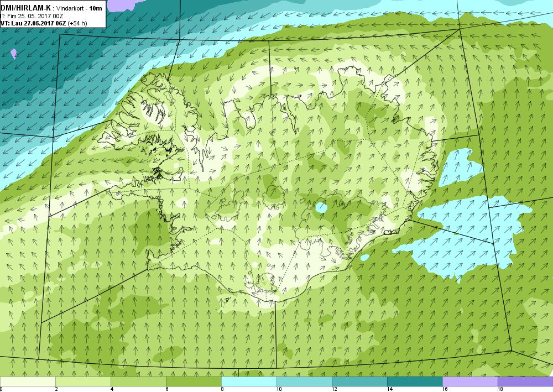Screen dimensions: 553x392
Task: Click the legend scale value 2
Action: click(x=56, y=389)
